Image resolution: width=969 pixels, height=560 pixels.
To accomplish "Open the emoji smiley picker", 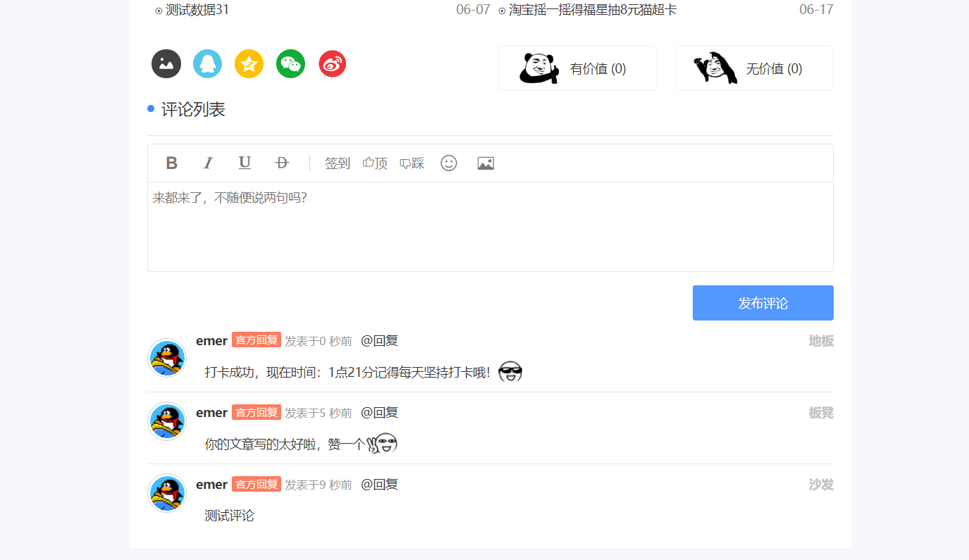I will pyautogui.click(x=449, y=163).
